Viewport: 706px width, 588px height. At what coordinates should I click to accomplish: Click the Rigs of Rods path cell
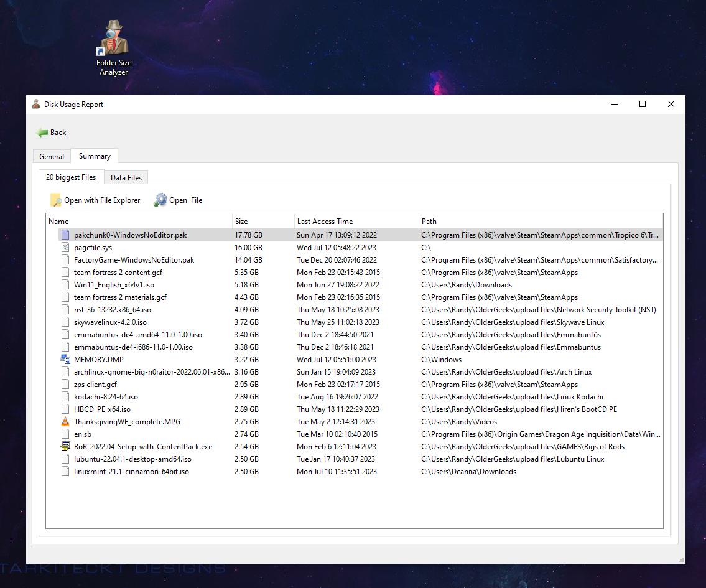point(523,447)
